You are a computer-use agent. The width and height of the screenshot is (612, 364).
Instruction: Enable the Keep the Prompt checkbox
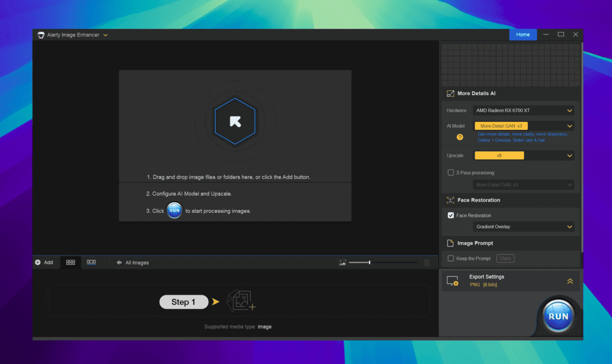(451, 258)
